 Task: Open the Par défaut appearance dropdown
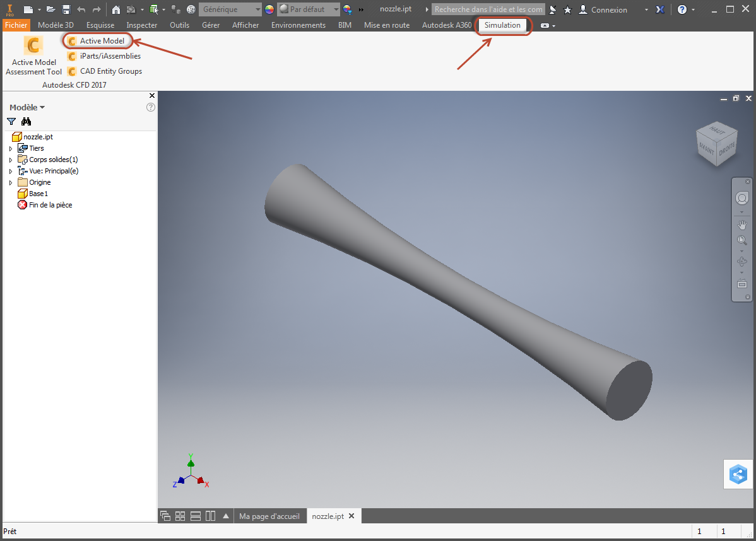[309, 9]
